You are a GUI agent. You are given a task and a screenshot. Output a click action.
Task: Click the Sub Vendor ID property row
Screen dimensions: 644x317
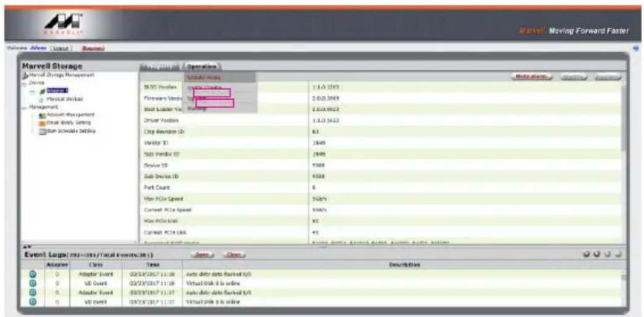click(381, 154)
